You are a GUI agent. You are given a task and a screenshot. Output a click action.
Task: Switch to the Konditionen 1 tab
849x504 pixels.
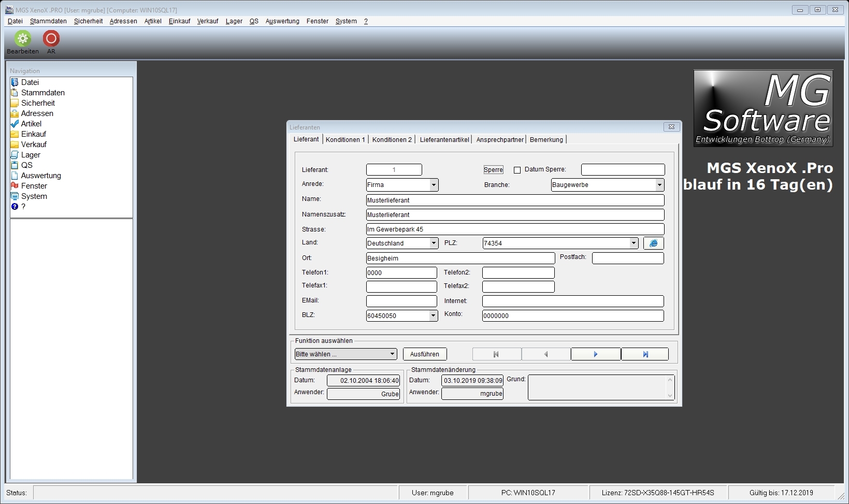[x=346, y=140]
